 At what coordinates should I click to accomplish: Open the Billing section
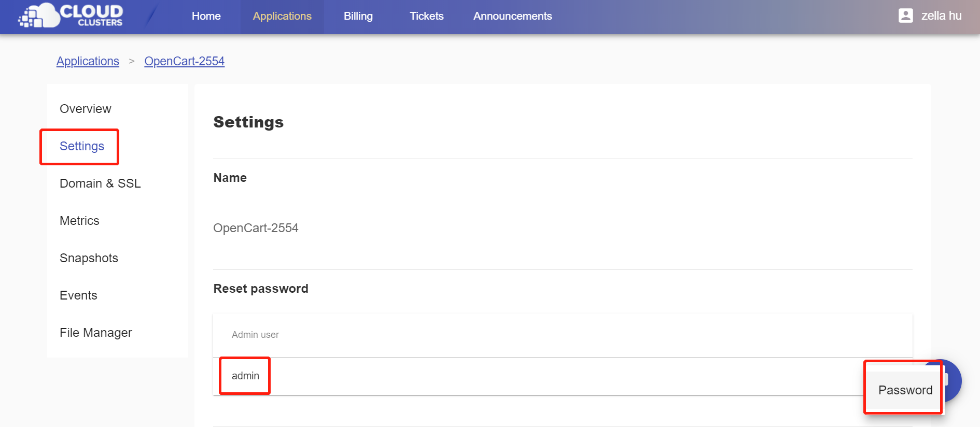(x=358, y=16)
